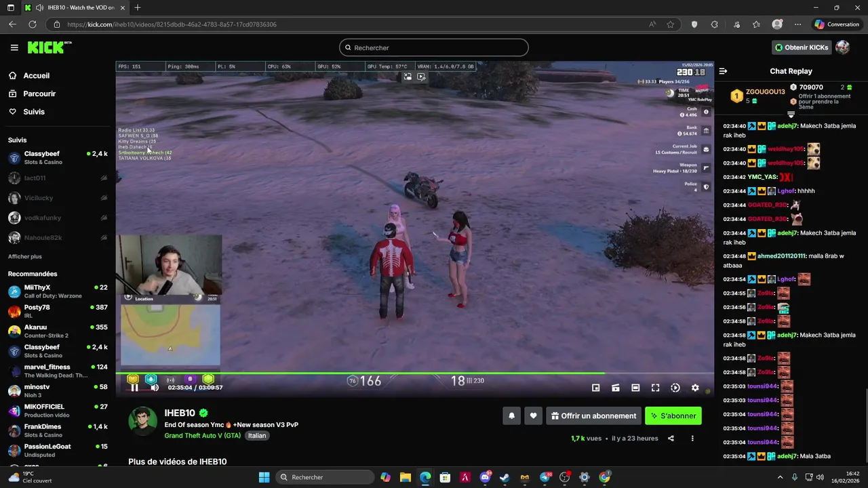Open playback speed control in player
This screenshot has width=868, height=488.
tap(675, 388)
